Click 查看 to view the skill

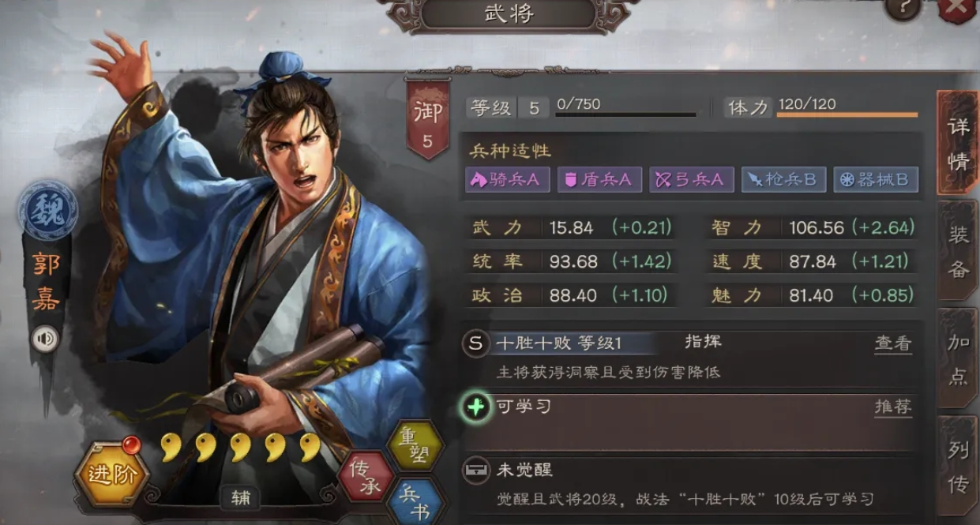pos(893,343)
